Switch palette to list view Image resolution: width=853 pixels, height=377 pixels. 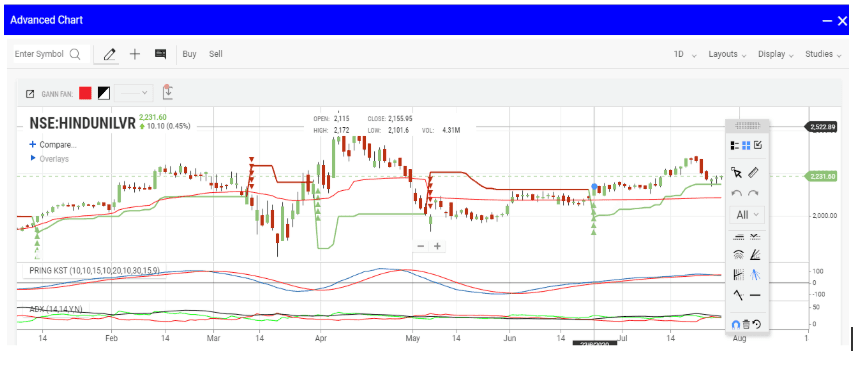tap(735, 145)
